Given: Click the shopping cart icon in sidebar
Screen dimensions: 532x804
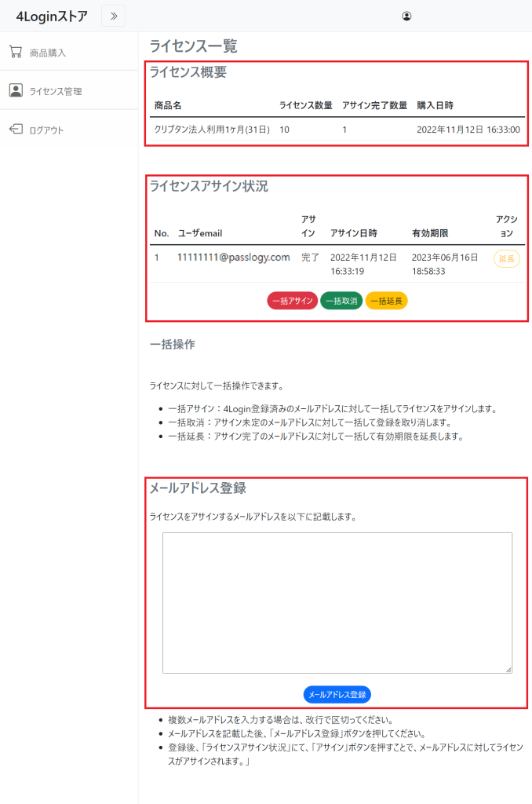Looking at the screenshot, I should (16, 52).
